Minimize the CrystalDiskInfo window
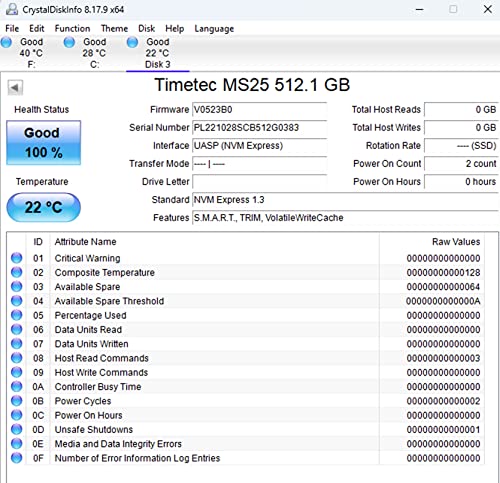Screen dimensions: 500x483 [420, 9]
